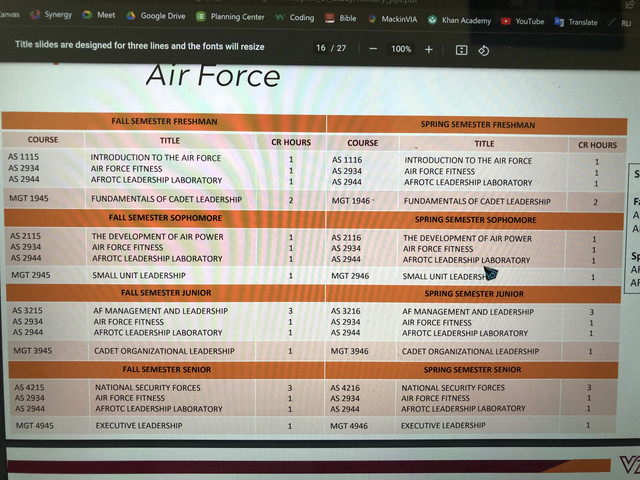Open the Synergy bookmark
640x480 pixels.
[x=51, y=15]
